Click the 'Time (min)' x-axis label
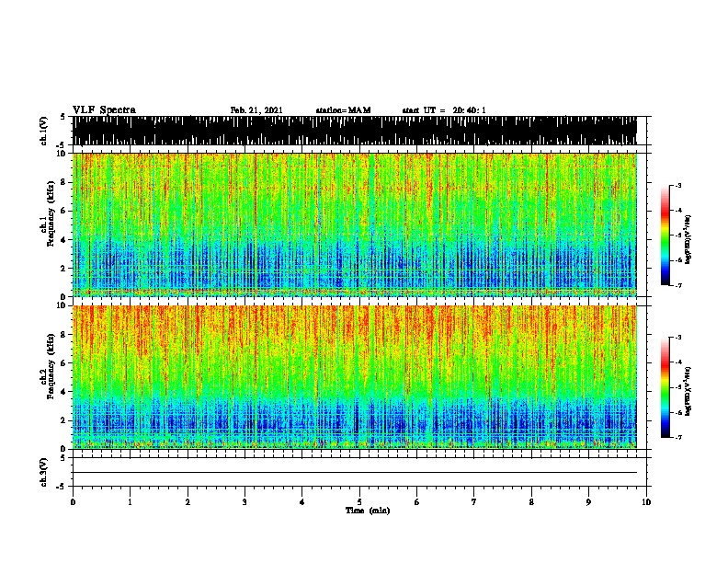The width and height of the screenshot is (728, 563). (x=368, y=511)
